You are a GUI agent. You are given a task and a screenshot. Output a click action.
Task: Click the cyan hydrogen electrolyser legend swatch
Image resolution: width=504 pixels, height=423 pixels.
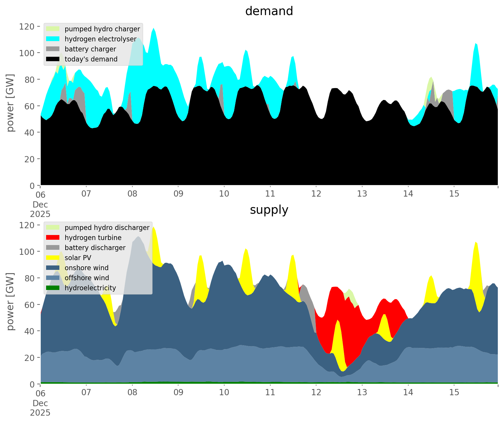click(53, 39)
